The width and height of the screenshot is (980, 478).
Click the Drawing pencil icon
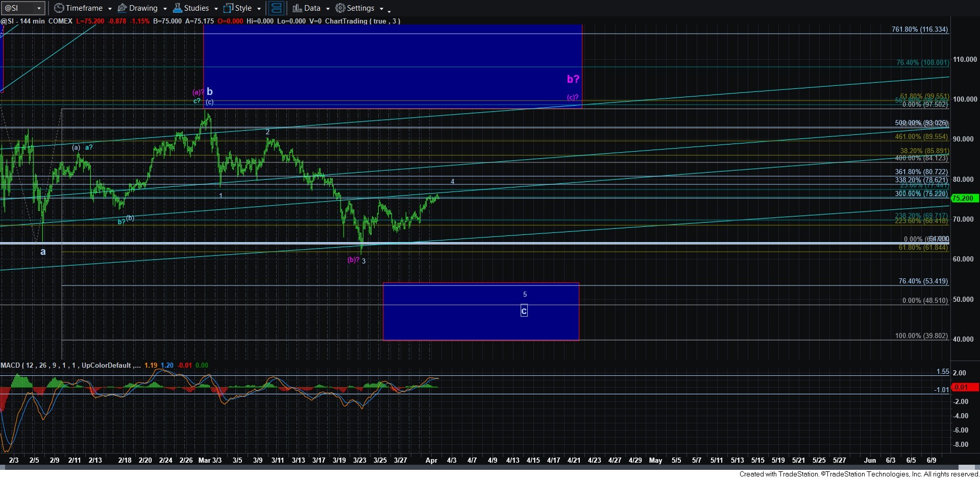122,8
